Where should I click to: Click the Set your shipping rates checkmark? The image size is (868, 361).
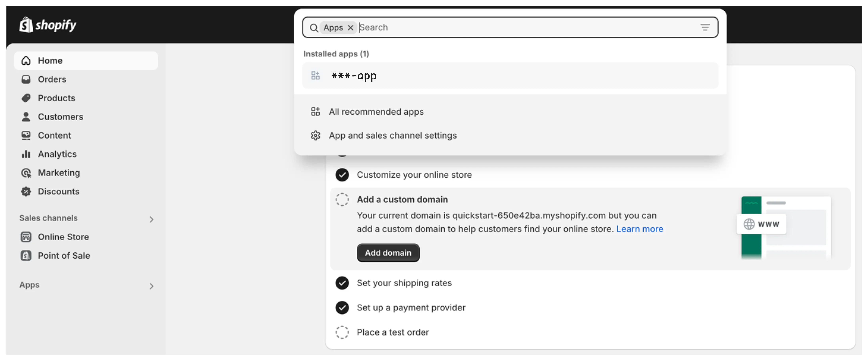pos(342,283)
